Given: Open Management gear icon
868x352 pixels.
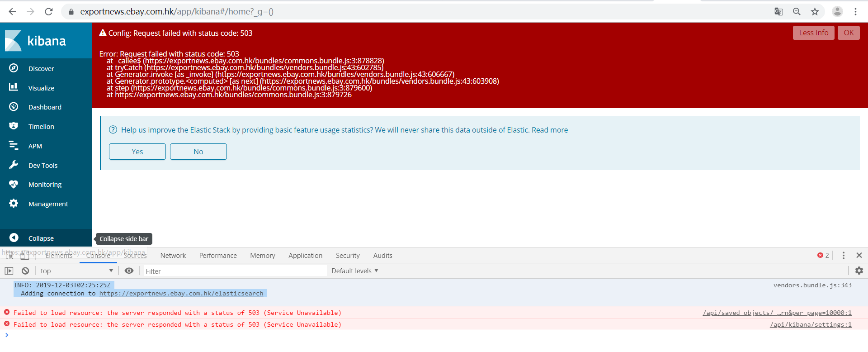Looking at the screenshot, I should point(14,204).
